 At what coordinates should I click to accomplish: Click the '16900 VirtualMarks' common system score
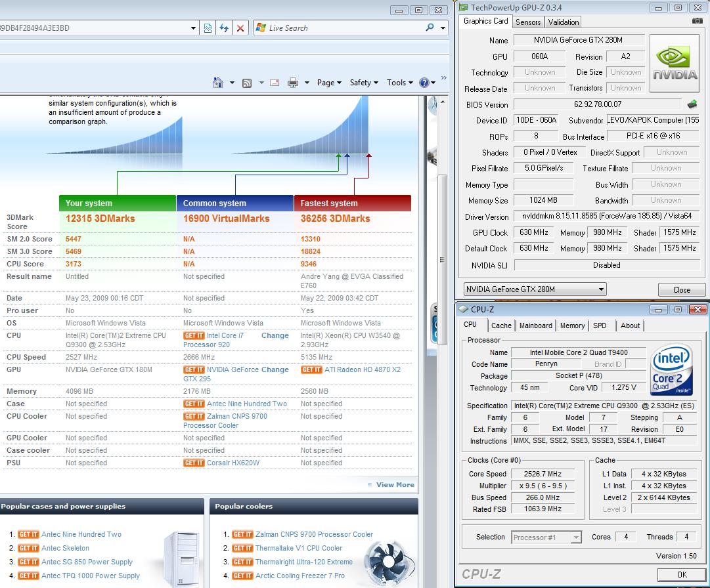click(x=226, y=219)
